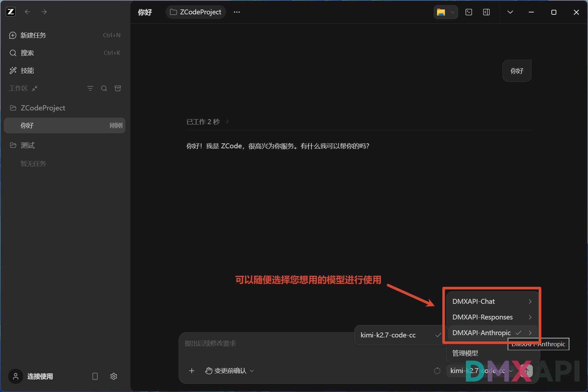588x392 pixels.
Task: Click the user avatar icon
Action: pos(15,376)
